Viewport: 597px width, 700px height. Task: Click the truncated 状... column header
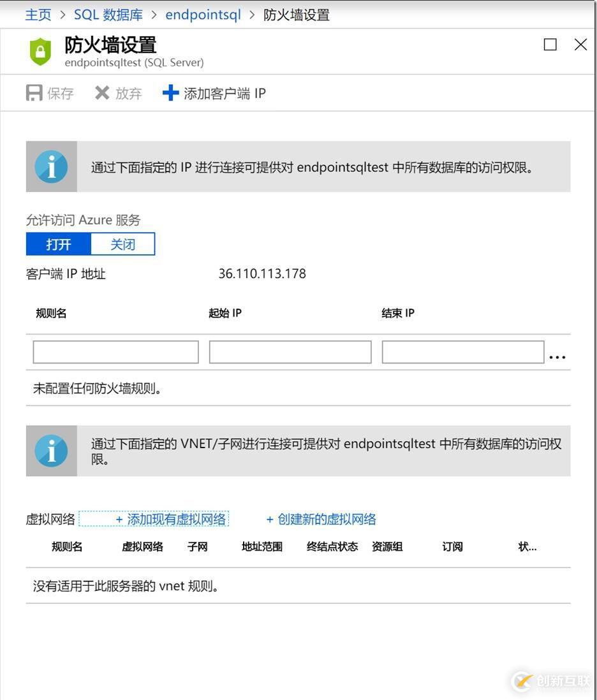[x=527, y=546]
